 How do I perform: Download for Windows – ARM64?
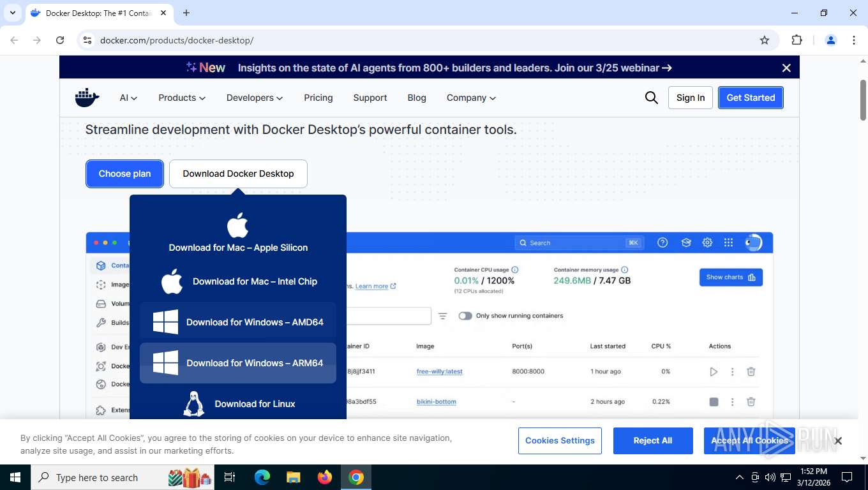coord(238,363)
